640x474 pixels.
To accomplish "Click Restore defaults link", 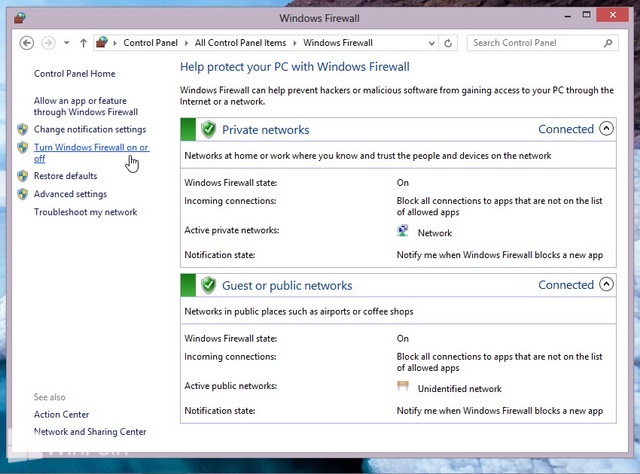I will click(65, 176).
